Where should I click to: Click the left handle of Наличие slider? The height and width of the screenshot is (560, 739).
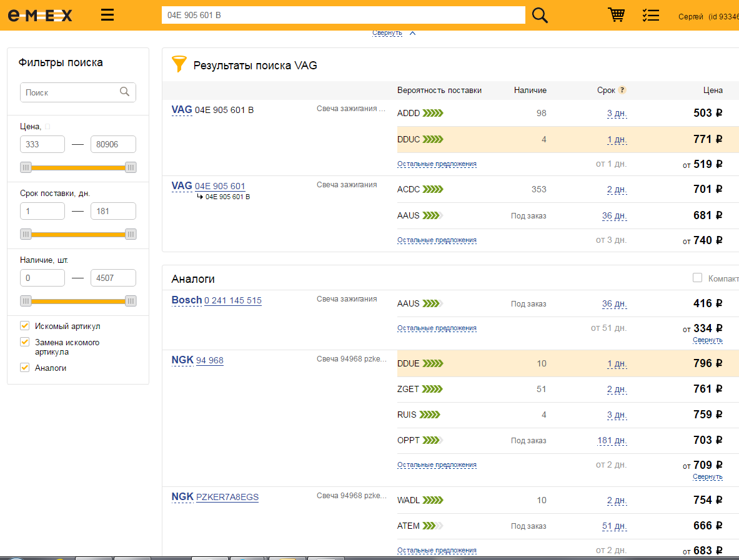[26, 301]
